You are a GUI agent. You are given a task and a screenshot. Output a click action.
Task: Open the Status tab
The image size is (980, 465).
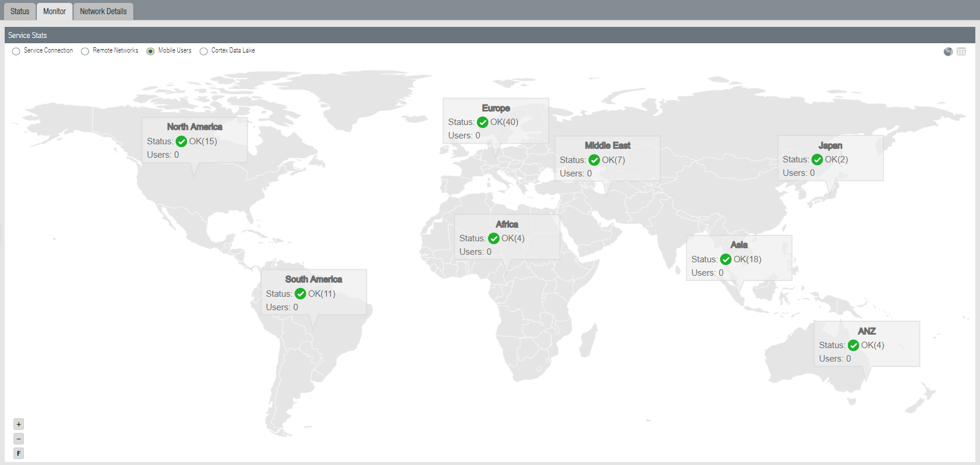coord(20,11)
